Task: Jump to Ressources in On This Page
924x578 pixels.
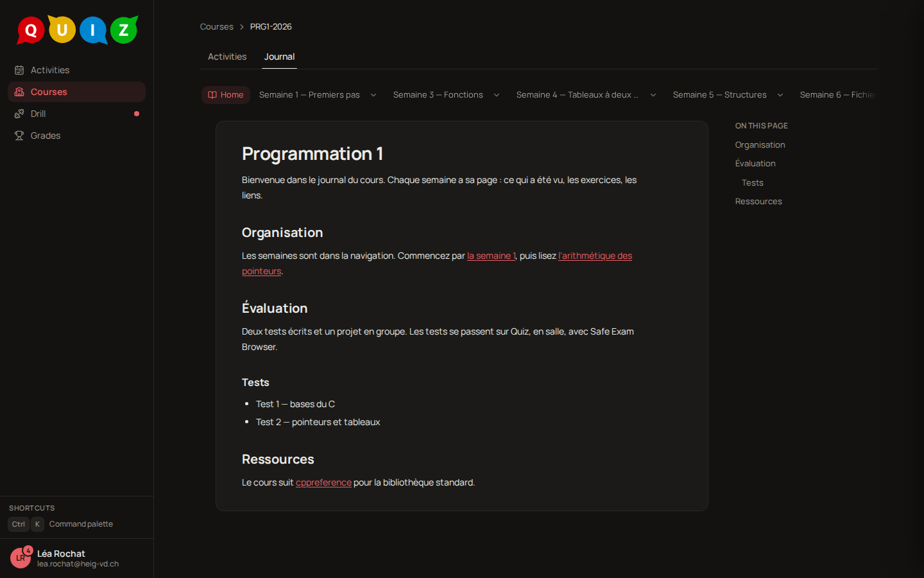Action: pos(758,202)
